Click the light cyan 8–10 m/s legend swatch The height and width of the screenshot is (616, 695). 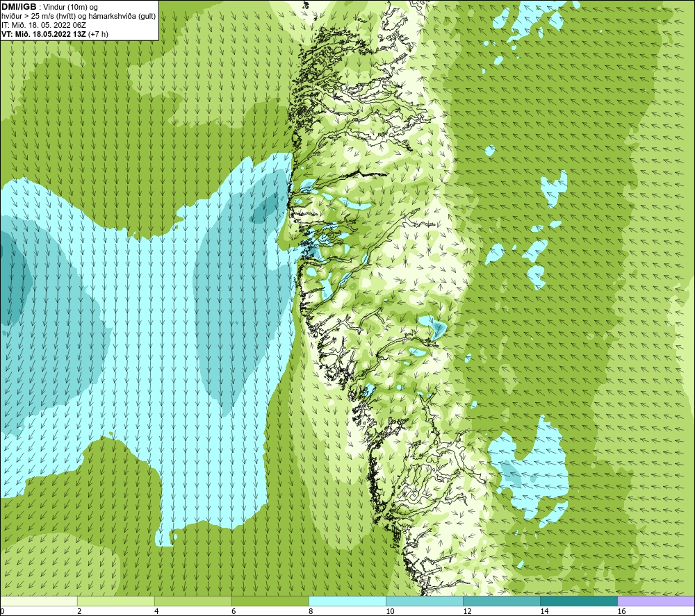347,601
